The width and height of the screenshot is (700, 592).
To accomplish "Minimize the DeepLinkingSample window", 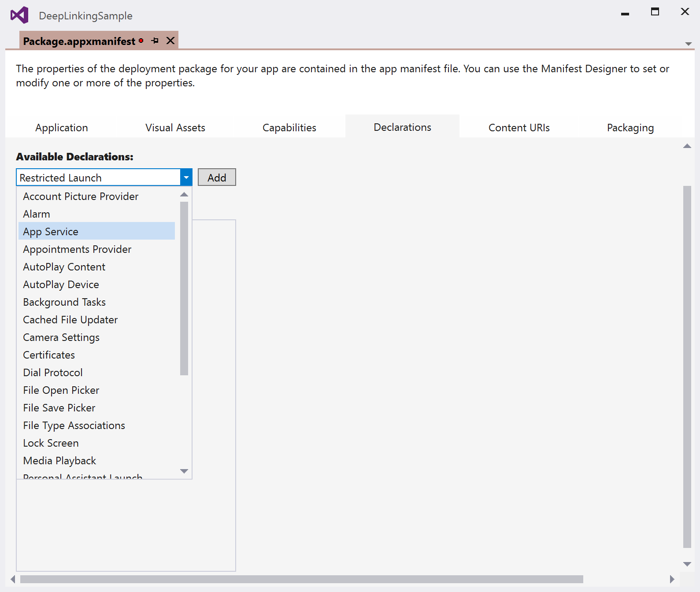I will (625, 14).
